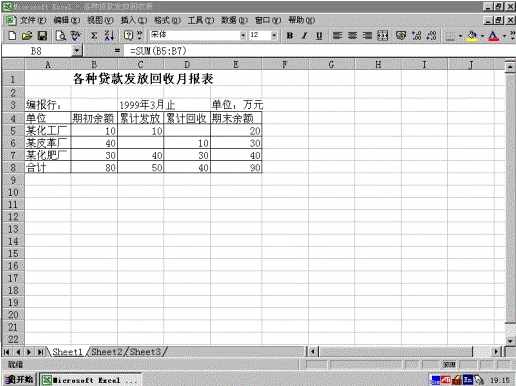This screenshot has width=516, height=386.
Task: Open the Name Box dropdown arrow
Action: (x=77, y=51)
